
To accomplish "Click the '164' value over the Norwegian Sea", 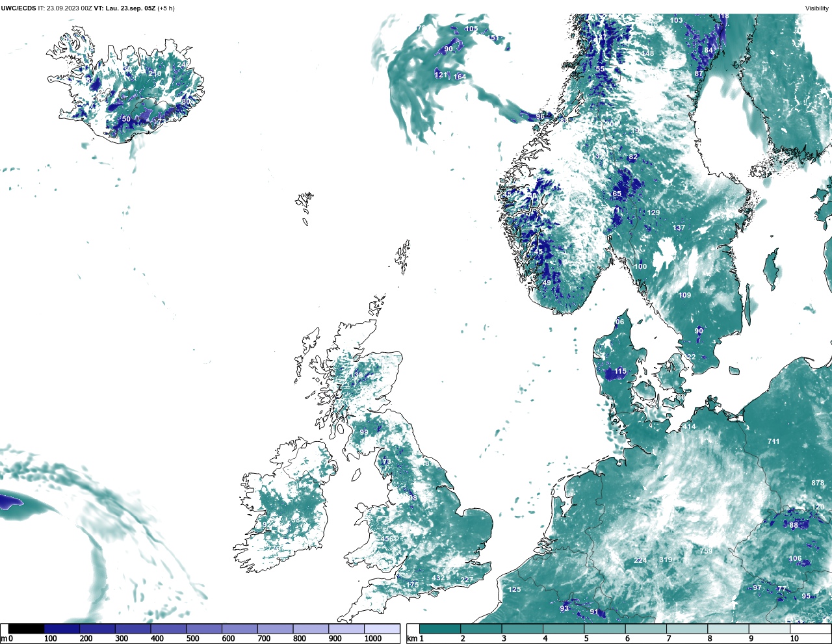I will click(x=460, y=77).
